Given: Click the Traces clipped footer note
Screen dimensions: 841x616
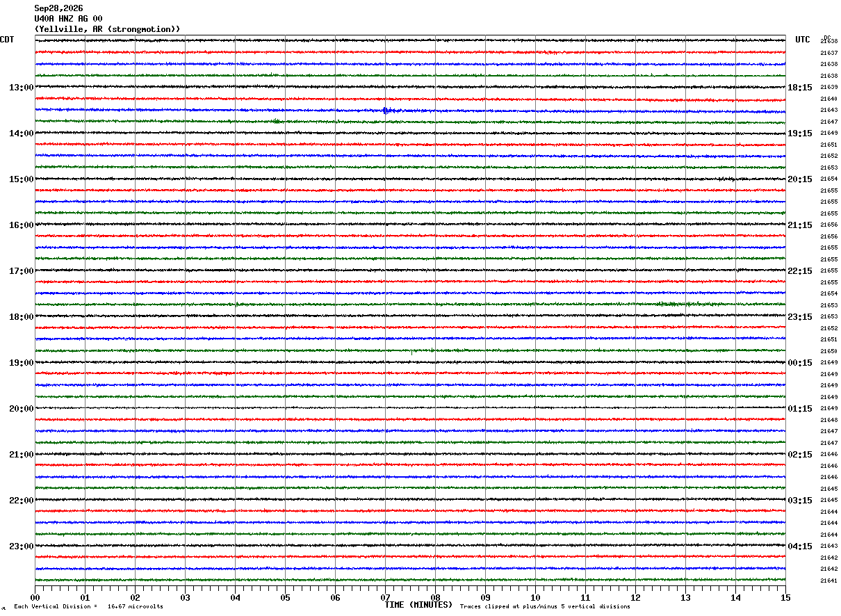Looking at the screenshot, I should pyautogui.click(x=545, y=606).
